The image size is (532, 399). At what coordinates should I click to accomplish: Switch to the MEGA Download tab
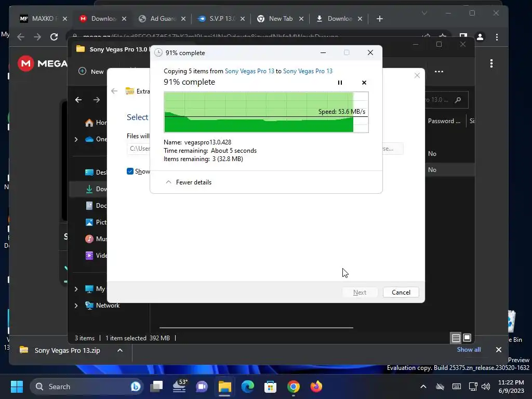pyautogui.click(x=103, y=19)
